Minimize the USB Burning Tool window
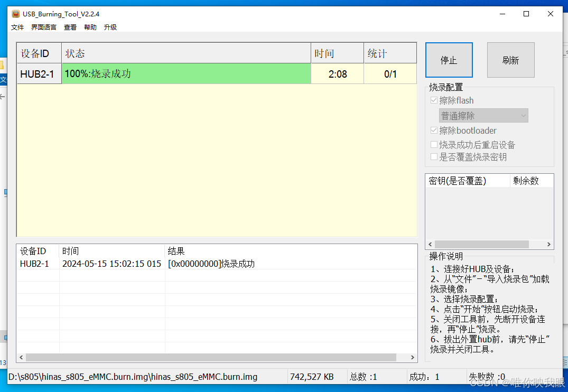 pyautogui.click(x=502, y=14)
